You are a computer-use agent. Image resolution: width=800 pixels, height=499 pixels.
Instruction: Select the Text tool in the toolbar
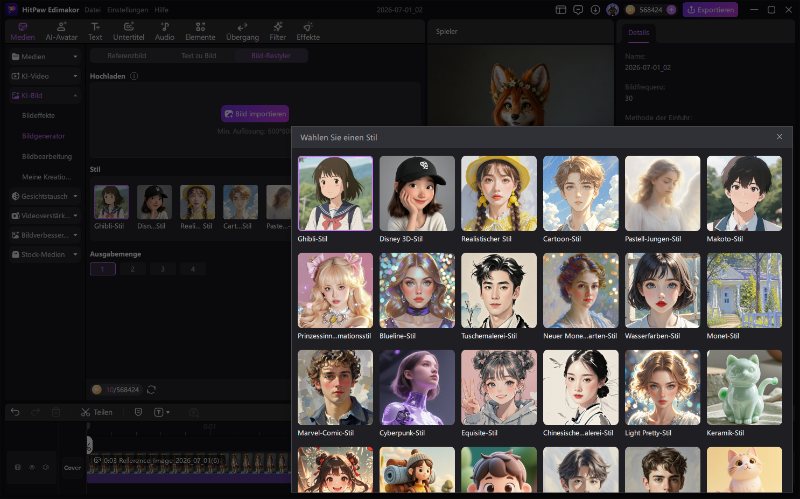[95, 31]
